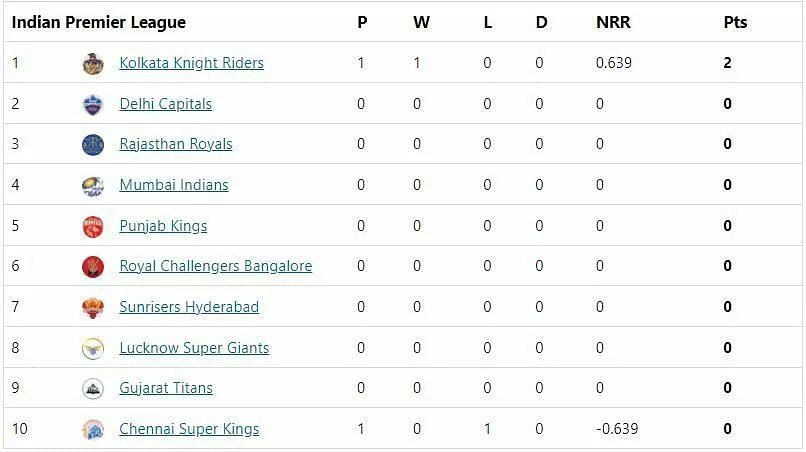Click the Delhi Capitals team logo
806x452 pixels.
click(93, 104)
